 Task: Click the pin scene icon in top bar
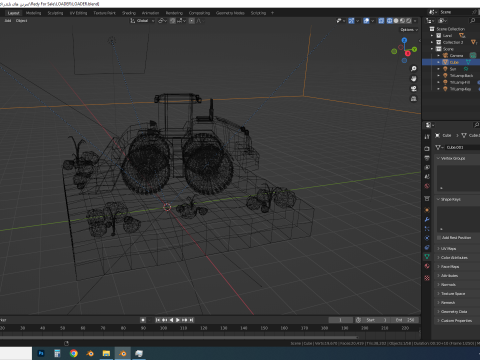coord(474,12)
